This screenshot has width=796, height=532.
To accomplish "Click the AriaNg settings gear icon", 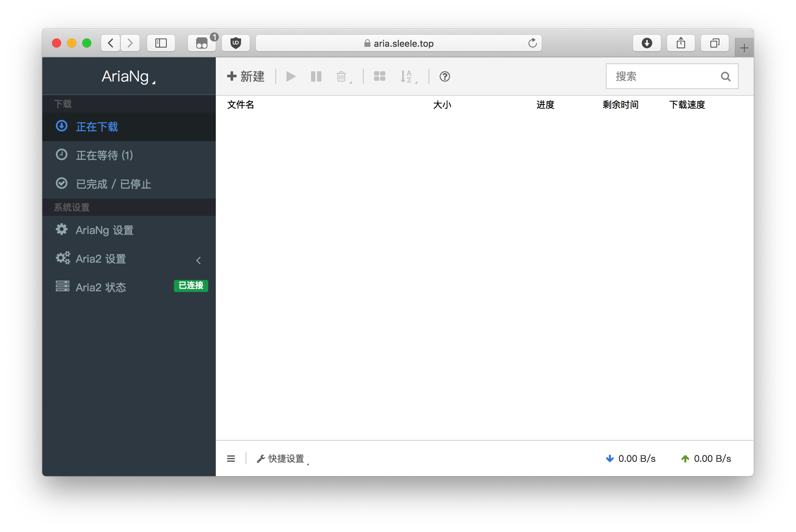I will point(61,229).
